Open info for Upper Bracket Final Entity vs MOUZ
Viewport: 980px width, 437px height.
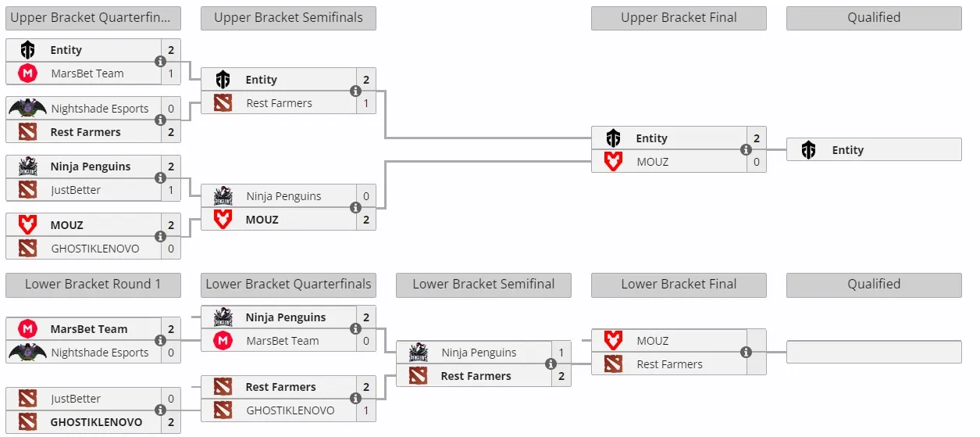click(746, 150)
